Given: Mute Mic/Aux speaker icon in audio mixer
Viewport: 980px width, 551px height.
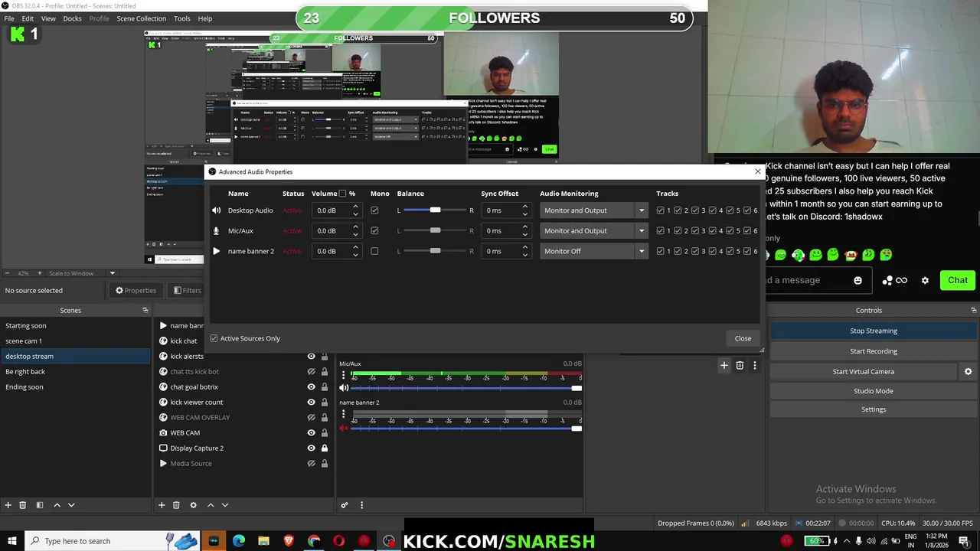Looking at the screenshot, I should pyautogui.click(x=344, y=388).
